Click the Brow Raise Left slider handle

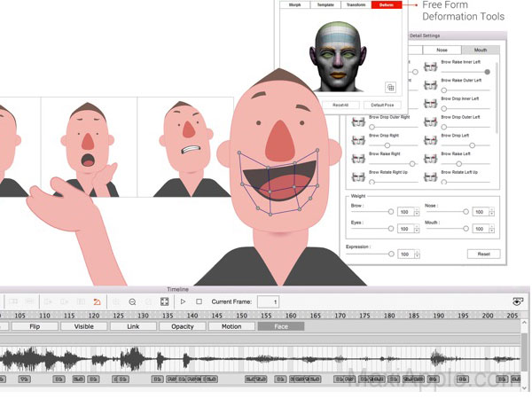458,164
